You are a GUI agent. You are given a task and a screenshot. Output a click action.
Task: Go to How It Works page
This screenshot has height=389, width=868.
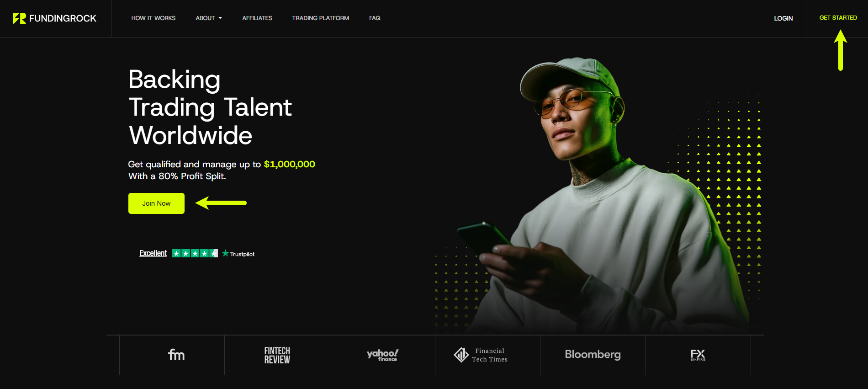click(x=153, y=18)
